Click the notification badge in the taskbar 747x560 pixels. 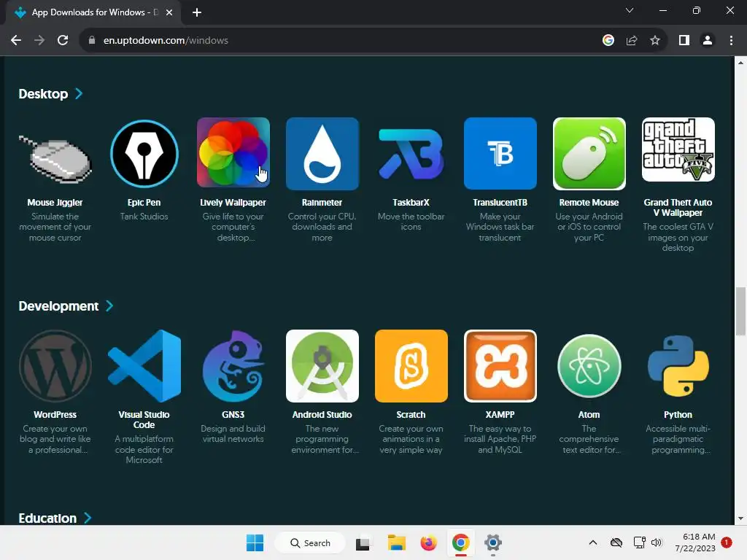(726, 542)
